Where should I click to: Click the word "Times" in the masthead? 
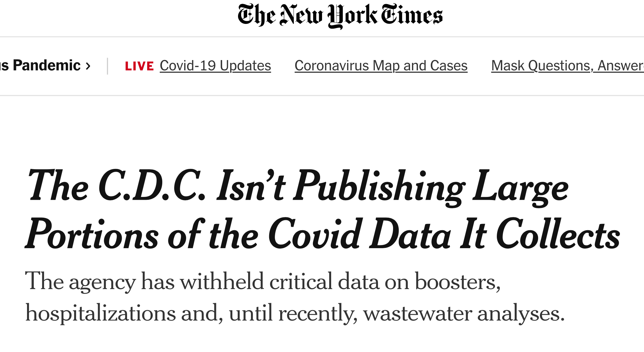point(412,15)
